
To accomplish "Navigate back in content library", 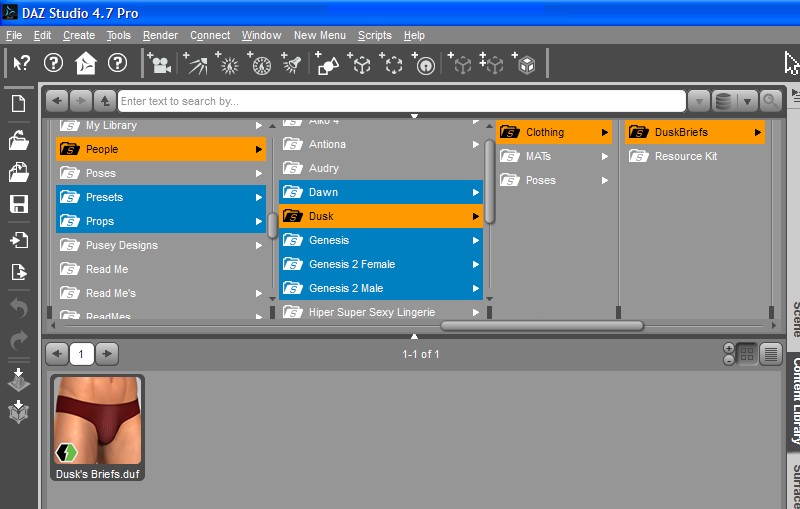I will point(57,101).
